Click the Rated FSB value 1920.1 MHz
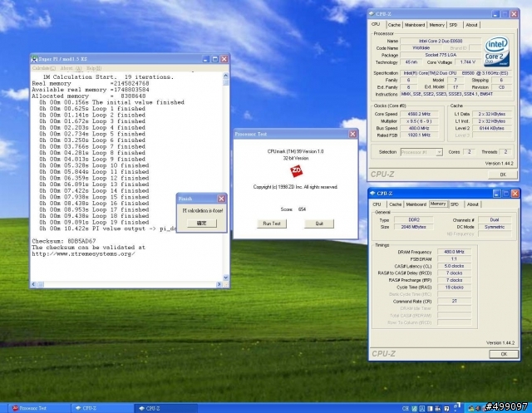532x413 pixels. (419, 135)
